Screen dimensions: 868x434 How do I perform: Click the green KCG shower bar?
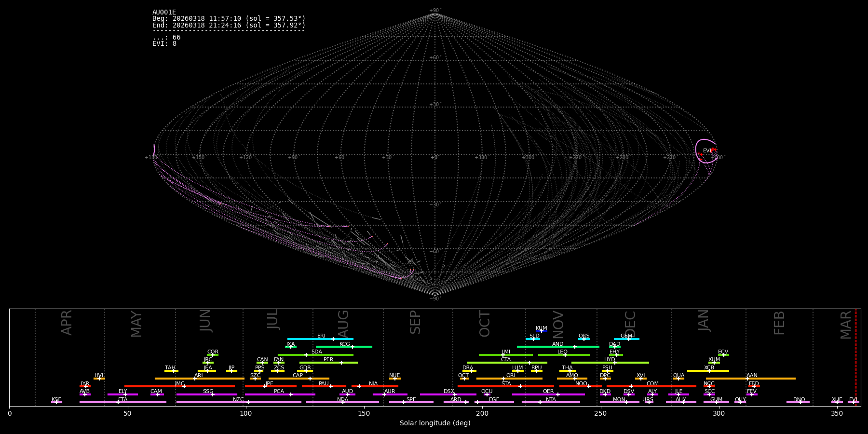pos(344,347)
